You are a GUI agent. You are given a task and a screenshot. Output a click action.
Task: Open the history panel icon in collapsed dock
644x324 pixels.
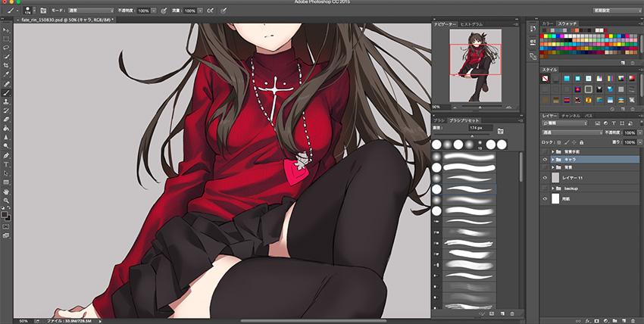pyautogui.click(x=533, y=29)
